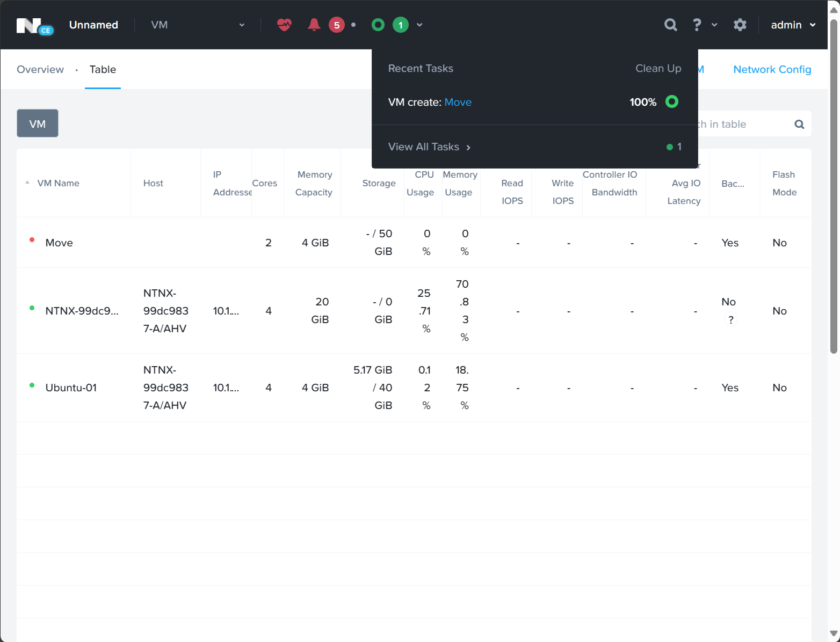Open the settings gear icon
840x642 pixels.
click(740, 25)
